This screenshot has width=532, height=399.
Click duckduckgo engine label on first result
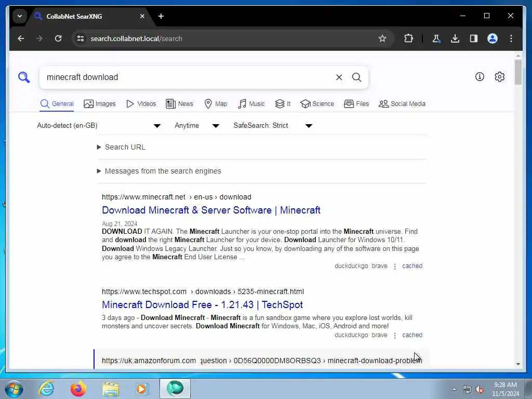point(351,266)
